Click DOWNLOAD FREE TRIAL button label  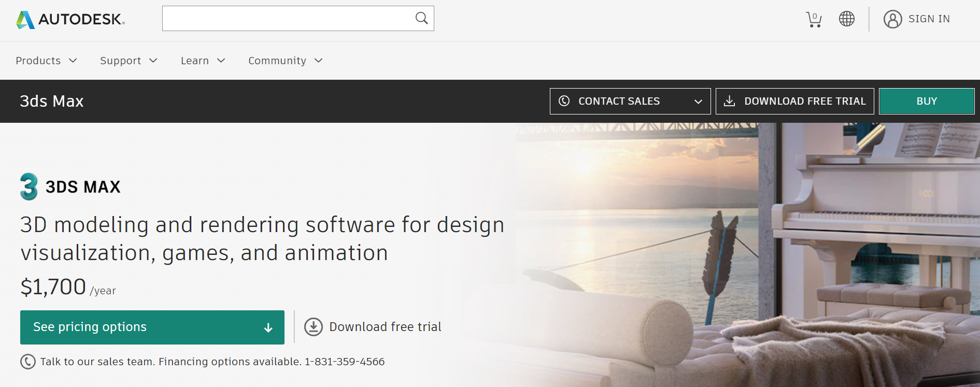pos(805,101)
